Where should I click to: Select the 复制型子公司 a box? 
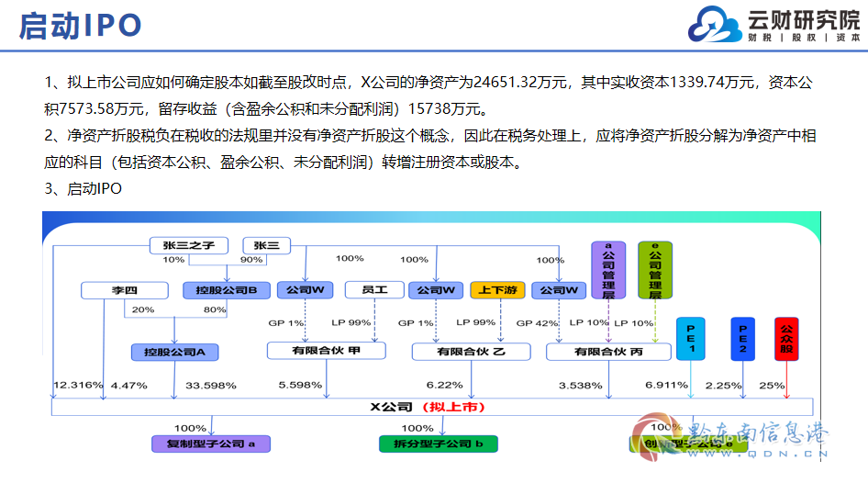point(211,444)
